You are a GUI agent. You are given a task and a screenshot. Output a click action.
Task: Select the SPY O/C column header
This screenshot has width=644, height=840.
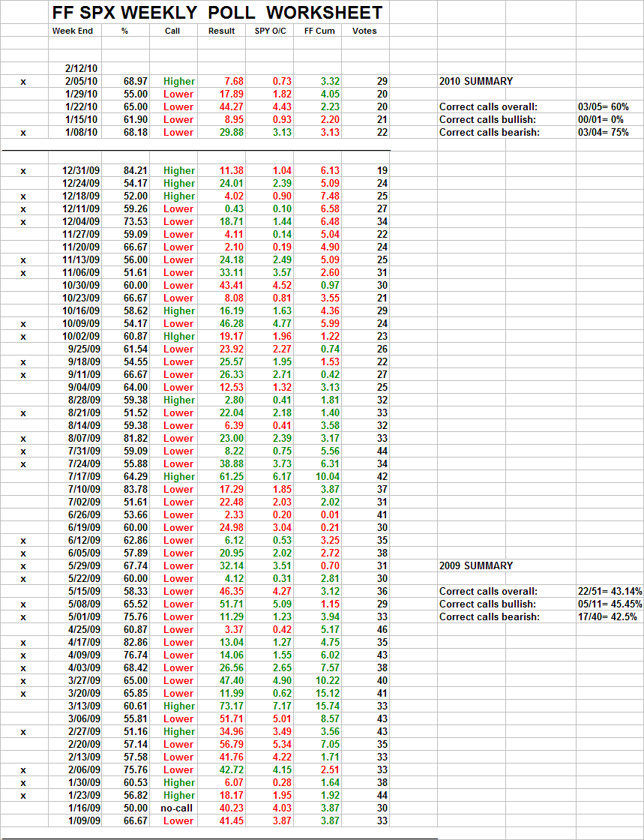pyautogui.click(x=270, y=31)
